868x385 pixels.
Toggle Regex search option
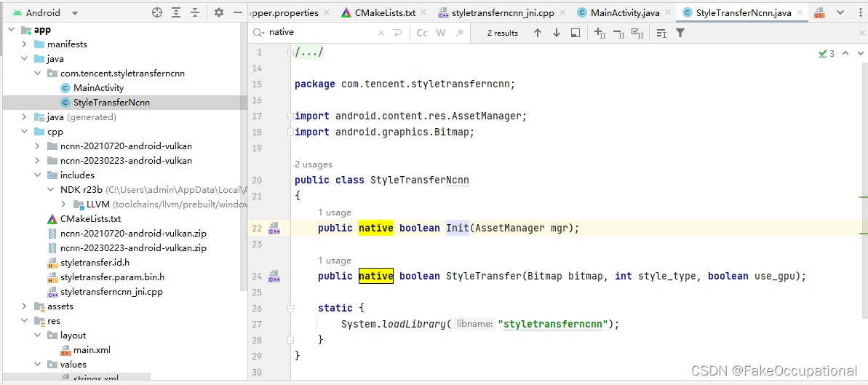coord(459,33)
